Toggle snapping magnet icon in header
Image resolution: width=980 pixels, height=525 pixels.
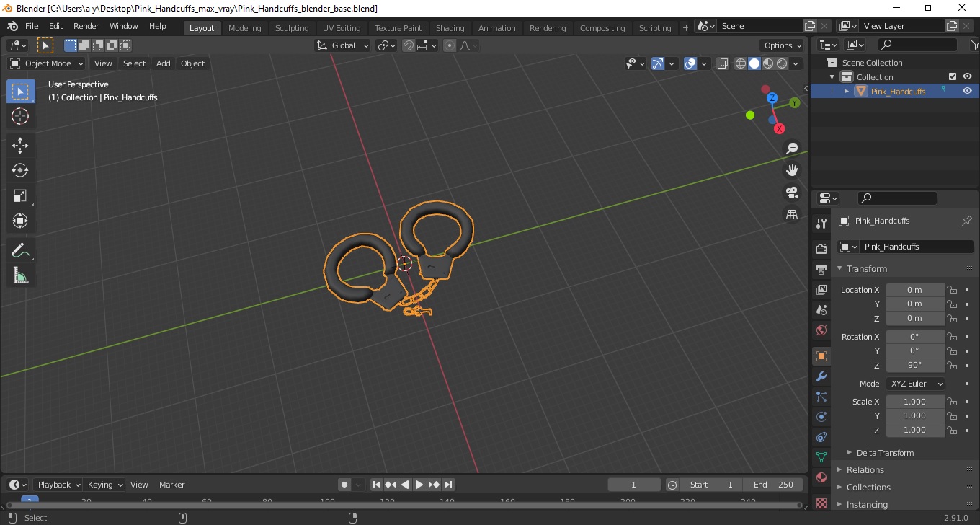point(409,45)
